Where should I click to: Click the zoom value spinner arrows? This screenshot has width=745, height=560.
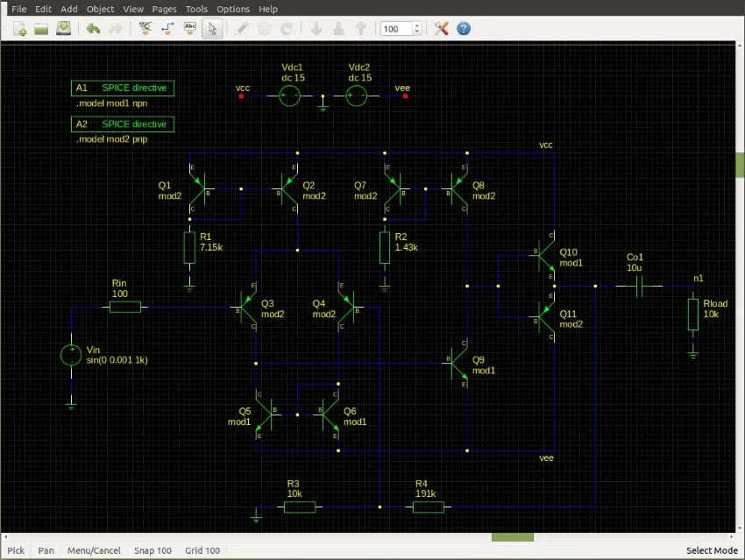click(416, 29)
